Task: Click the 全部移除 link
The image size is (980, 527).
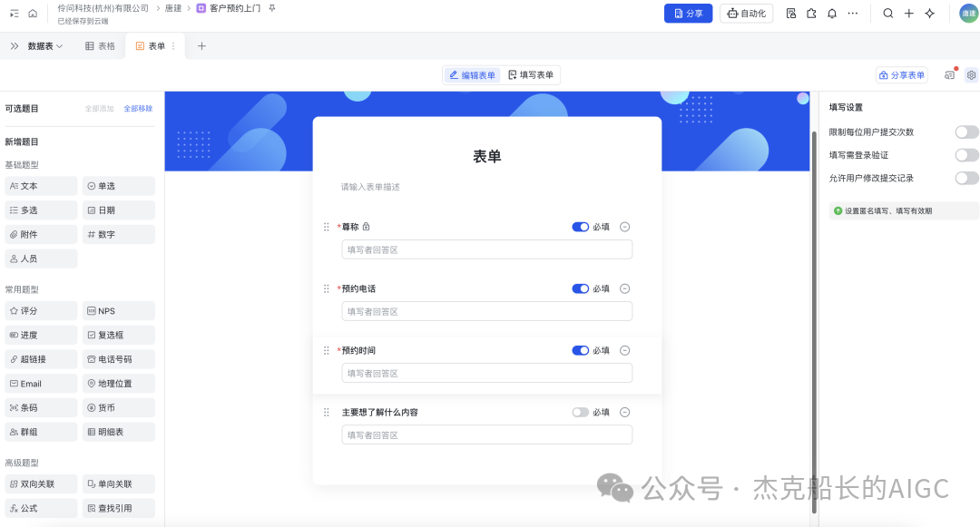Action: tap(138, 109)
